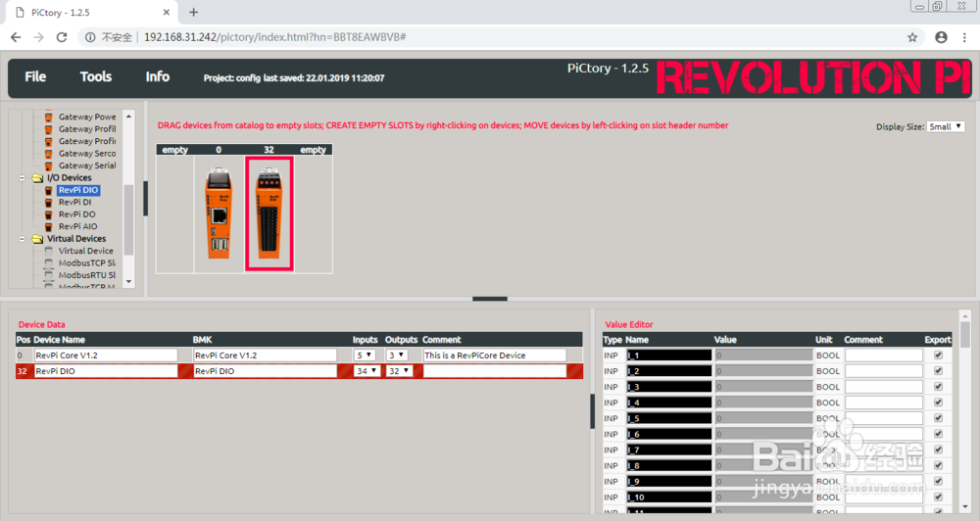The height and width of the screenshot is (521, 980).
Task: Open the Outputs dropdown for RevPi Core
Action: coord(397,355)
